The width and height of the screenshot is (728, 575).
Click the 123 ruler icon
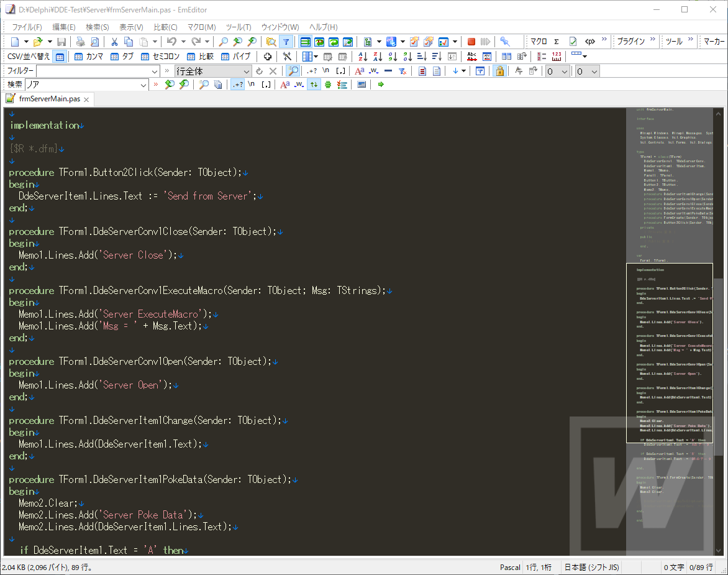coord(556,57)
